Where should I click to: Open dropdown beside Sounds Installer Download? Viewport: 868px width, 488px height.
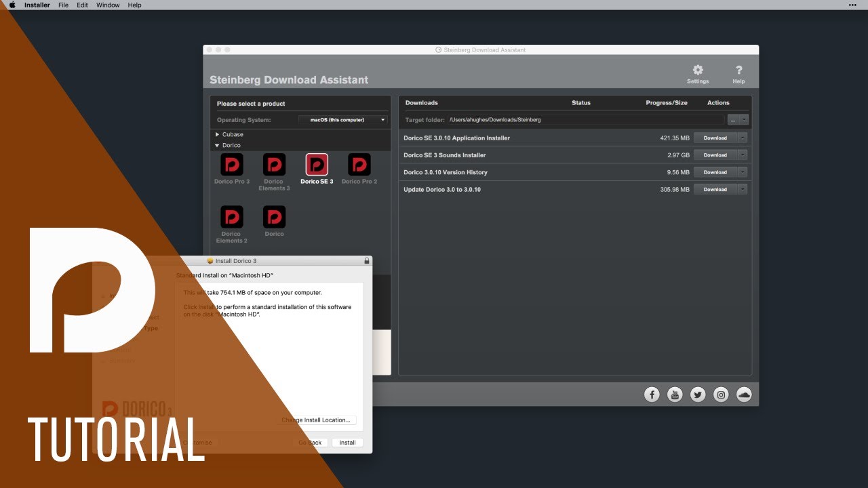[743, 155]
